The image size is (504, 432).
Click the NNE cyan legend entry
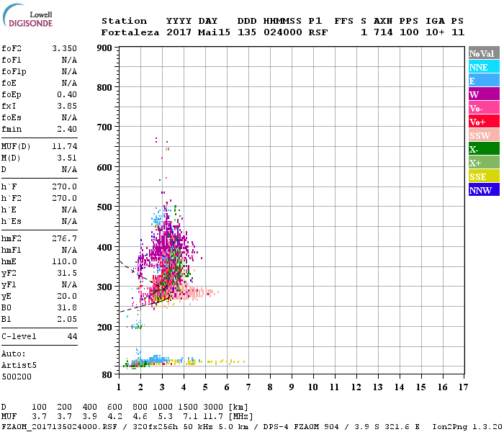484,67
